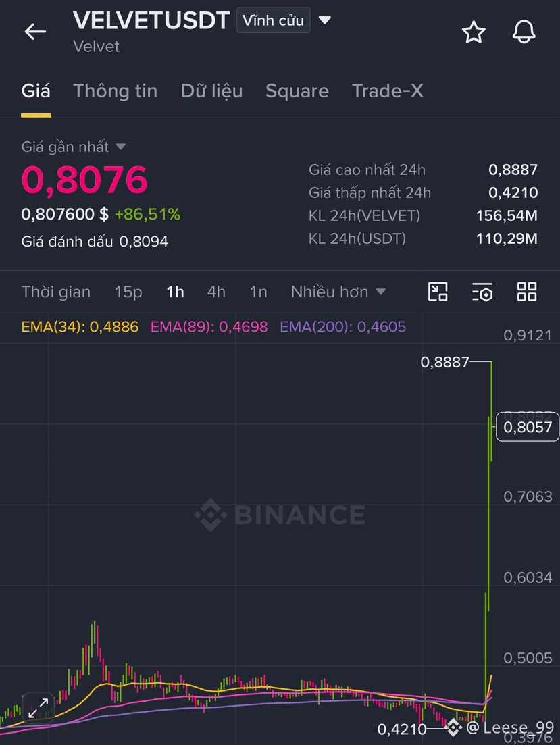
Task: Tap the KL 24h(USDT) value 110,29M
Action: tap(507, 238)
